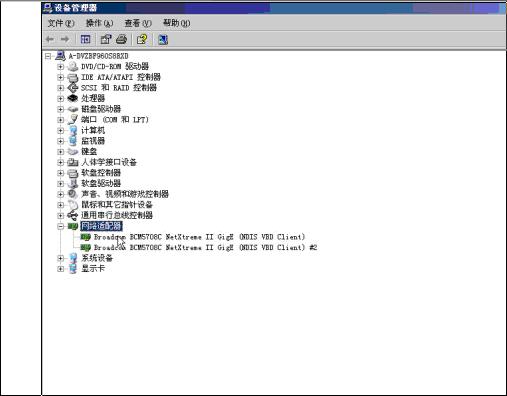
Task: Expand the 系统设备 node
Action: point(60,258)
